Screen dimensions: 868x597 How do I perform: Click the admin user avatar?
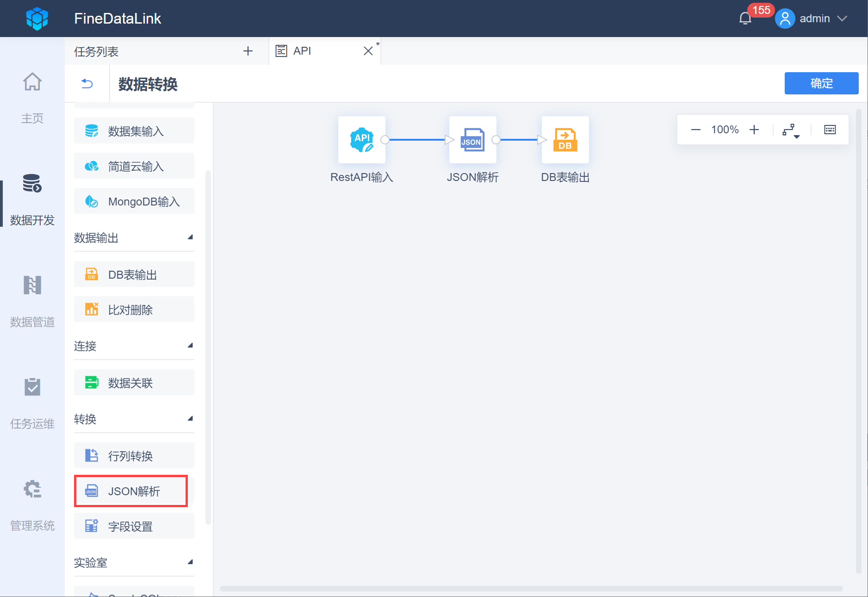(x=785, y=19)
